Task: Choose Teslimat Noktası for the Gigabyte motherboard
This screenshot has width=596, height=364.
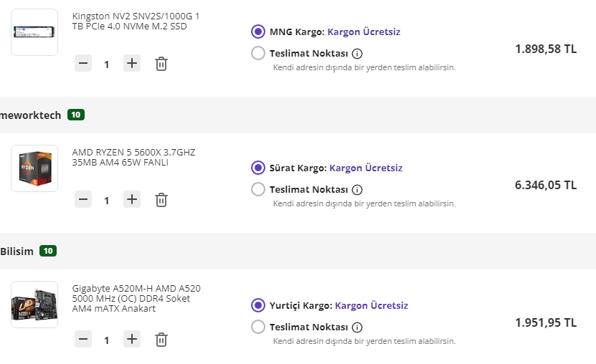Action: (x=258, y=327)
